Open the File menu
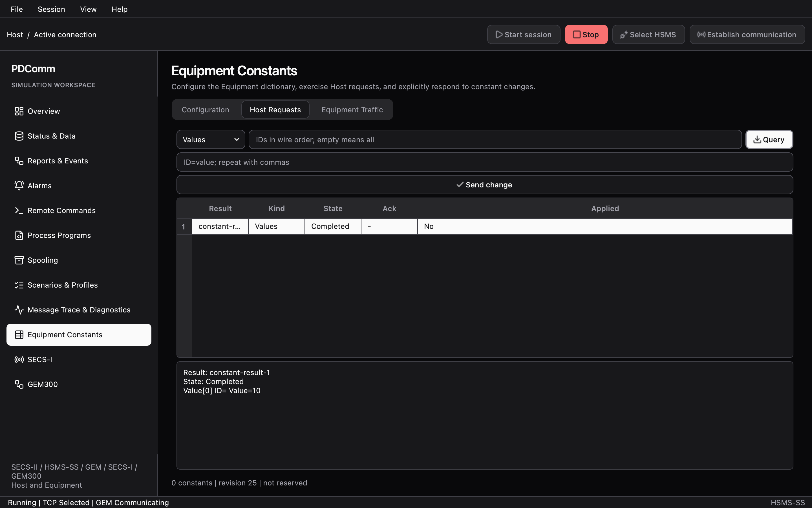 click(17, 9)
